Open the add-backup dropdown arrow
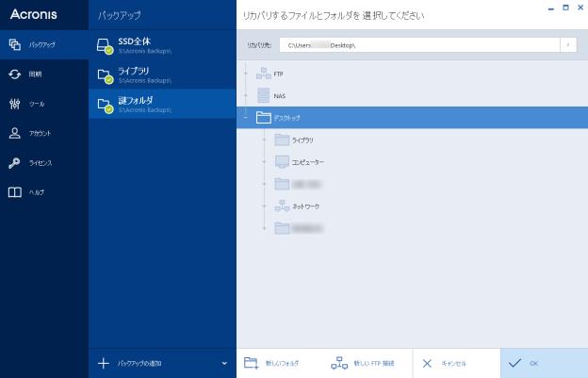The height and width of the screenshot is (378, 588). click(224, 363)
